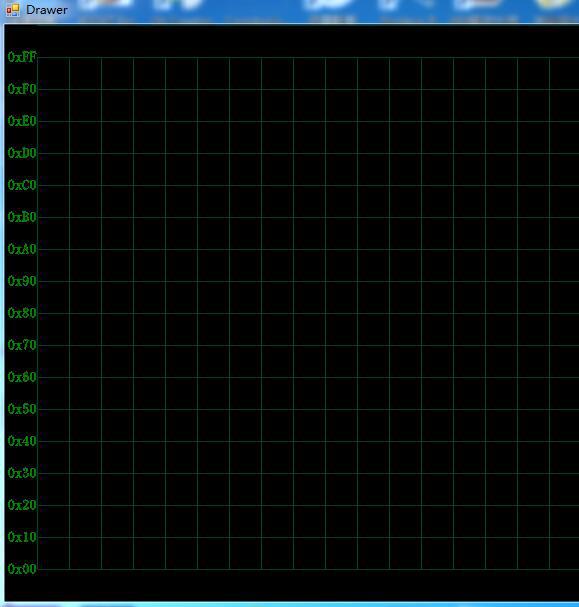Screen dimensions: 579x607
Task: Click the 0xE0 axis label
Action: coord(22,121)
